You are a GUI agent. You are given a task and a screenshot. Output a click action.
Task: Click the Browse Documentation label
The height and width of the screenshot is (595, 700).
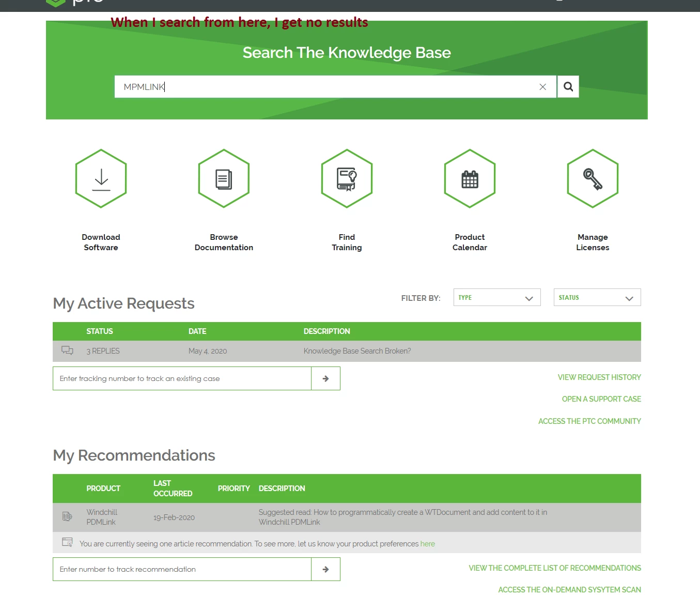point(224,242)
